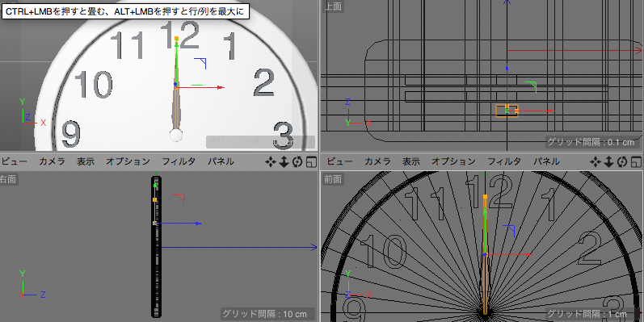This screenshot has width=644, height=322.
Task: Click the green Y-axis arrow tip in the front view (前面)
Action: tap(485, 211)
